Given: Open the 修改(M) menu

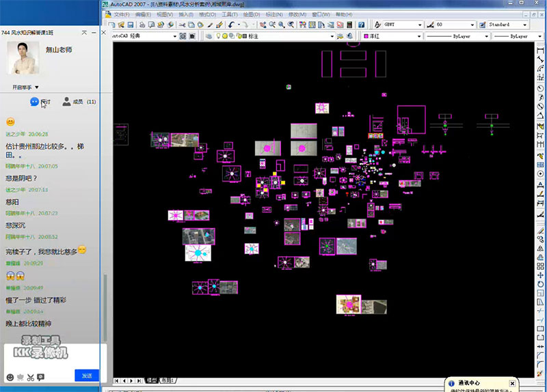Looking at the screenshot, I should (x=297, y=14).
